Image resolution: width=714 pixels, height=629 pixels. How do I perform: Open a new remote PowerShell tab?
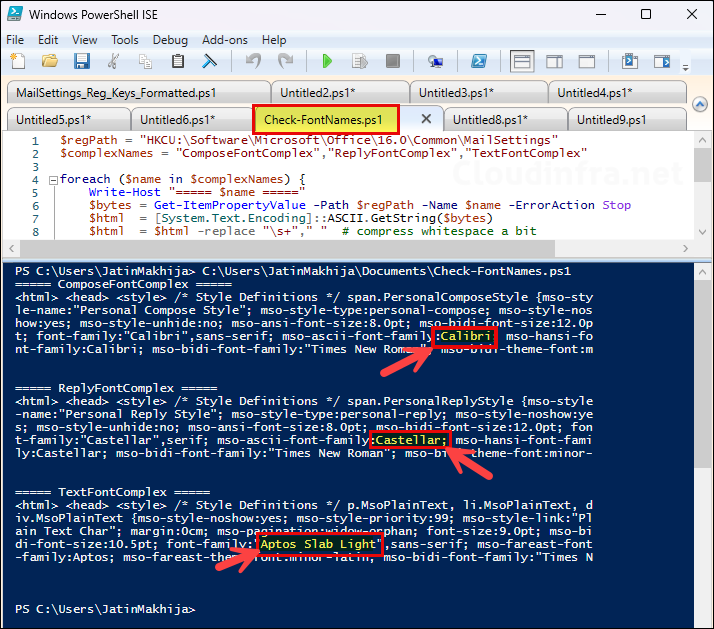436,61
